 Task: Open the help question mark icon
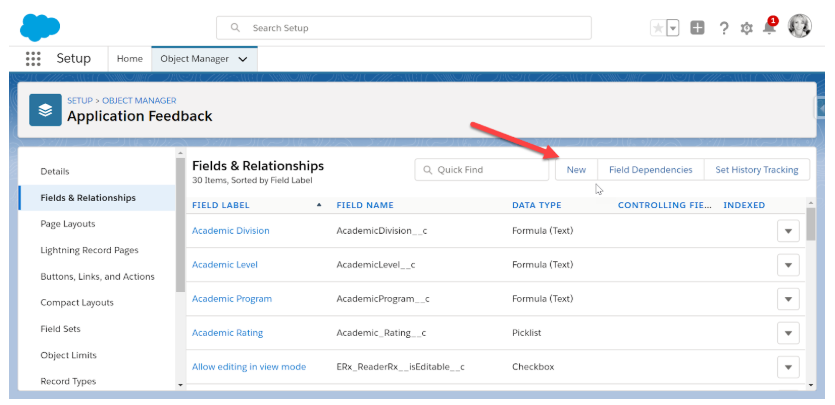click(x=723, y=28)
